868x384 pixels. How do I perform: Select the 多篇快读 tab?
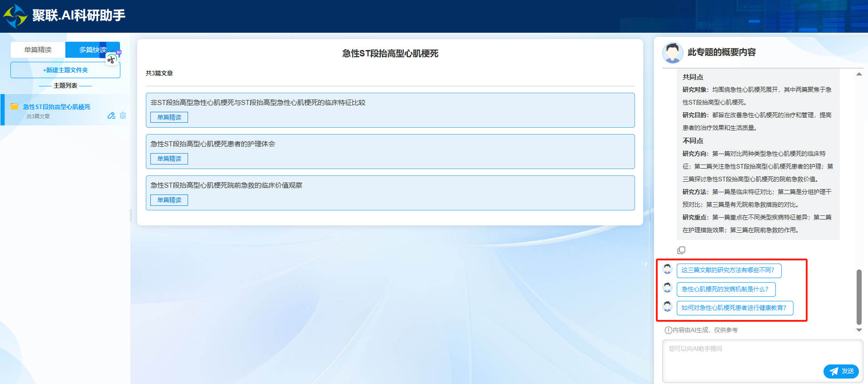click(x=92, y=50)
